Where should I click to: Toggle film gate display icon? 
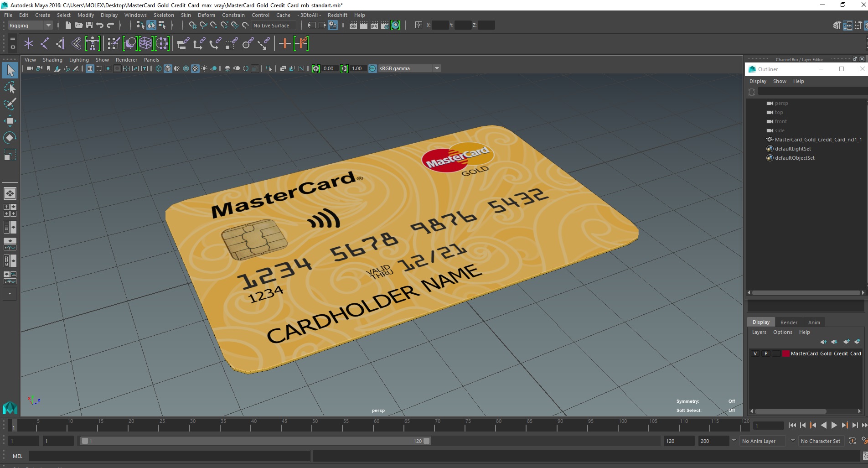99,68
